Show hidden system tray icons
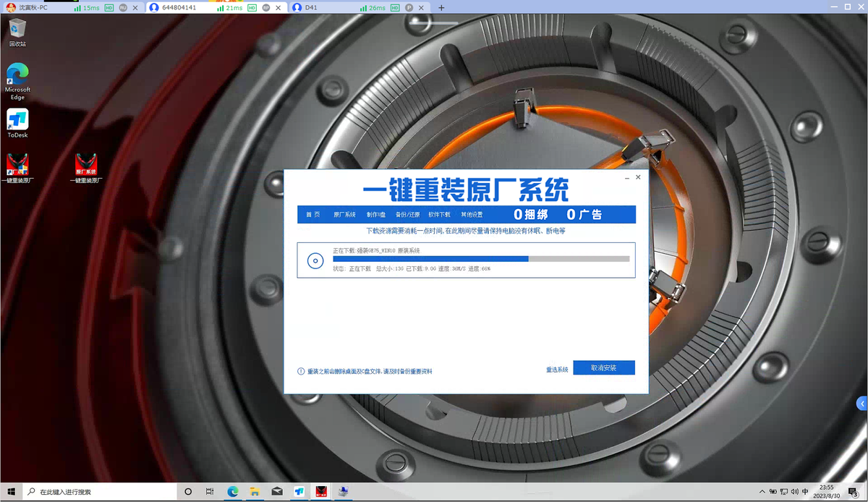The image size is (868, 502). coord(764,492)
